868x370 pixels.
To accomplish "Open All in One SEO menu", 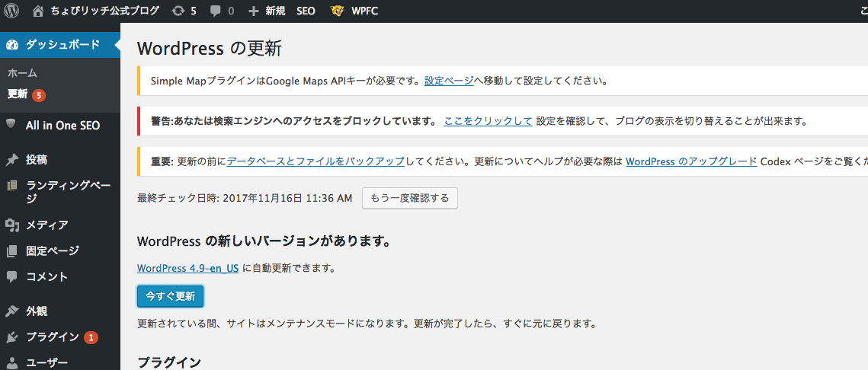I will [62, 126].
